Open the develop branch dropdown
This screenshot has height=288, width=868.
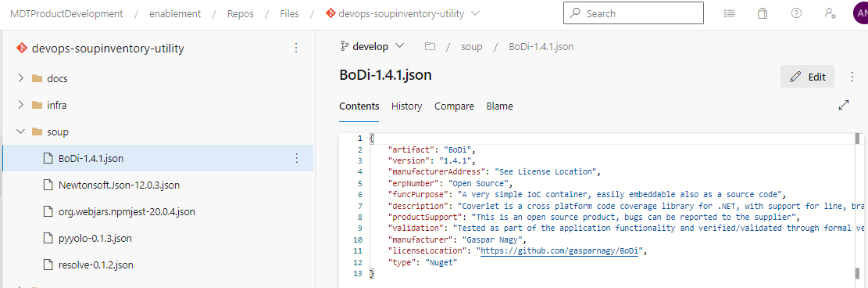(x=372, y=47)
